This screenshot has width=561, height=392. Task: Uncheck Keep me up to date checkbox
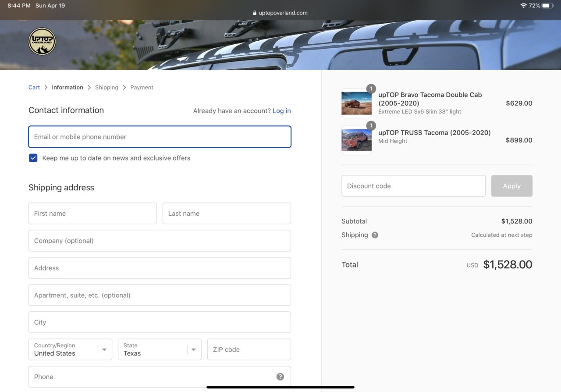[33, 158]
